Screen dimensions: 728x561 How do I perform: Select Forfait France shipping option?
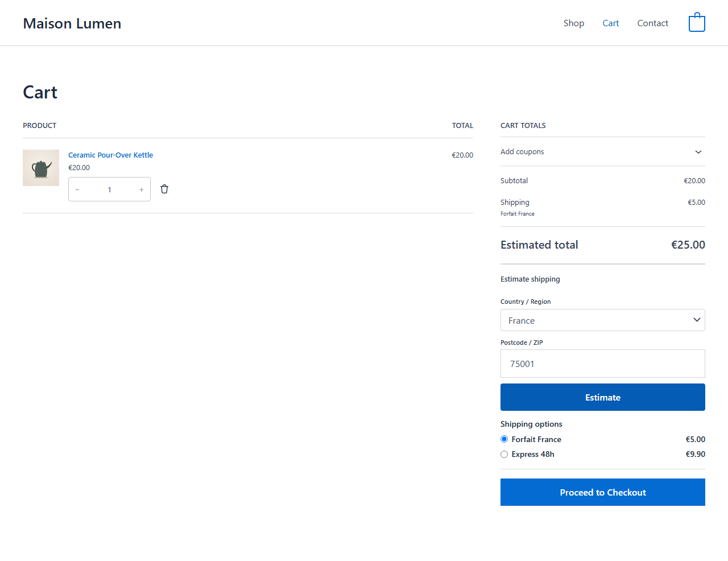pos(504,439)
